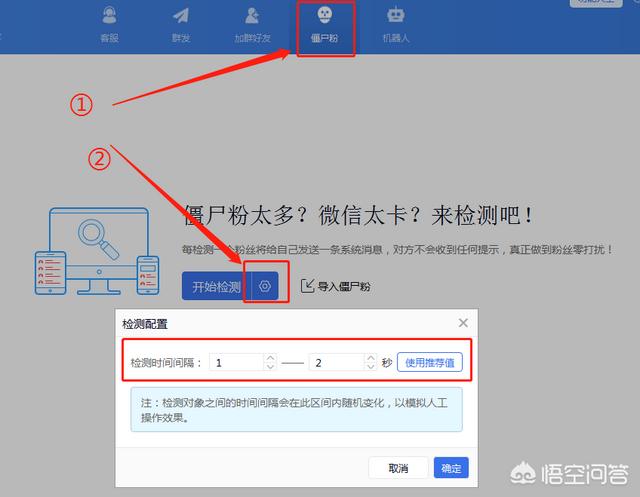Increase the maximum interval value
This screenshot has width=640, height=497.
(x=370, y=358)
